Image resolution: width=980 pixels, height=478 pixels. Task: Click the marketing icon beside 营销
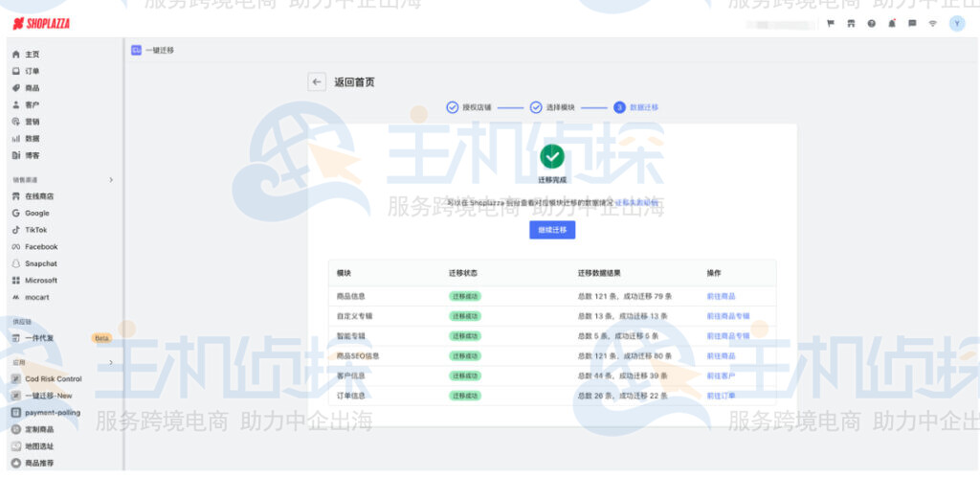coord(16,122)
